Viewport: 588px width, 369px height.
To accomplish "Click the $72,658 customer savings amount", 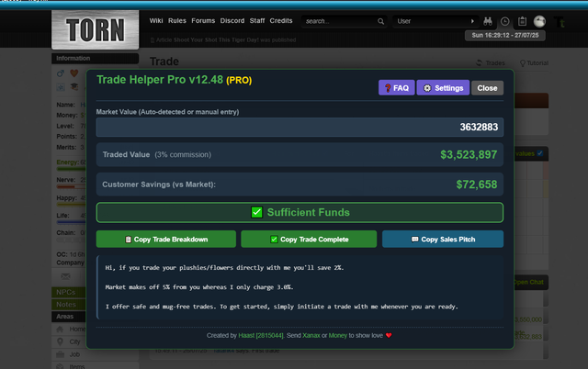I will pyautogui.click(x=477, y=184).
